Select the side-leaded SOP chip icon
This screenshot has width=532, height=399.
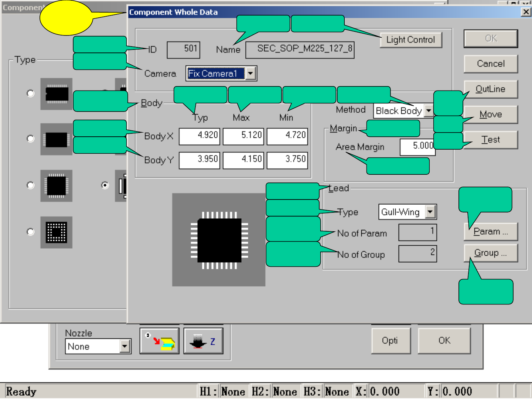pos(56,139)
